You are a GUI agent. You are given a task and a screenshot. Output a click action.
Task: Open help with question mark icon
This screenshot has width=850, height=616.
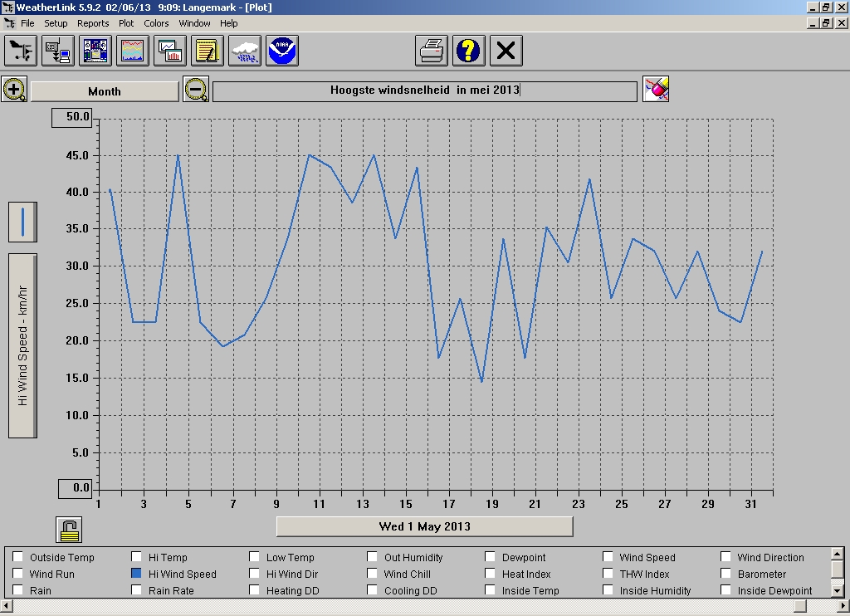pyautogui.click(x=469, y=51)
